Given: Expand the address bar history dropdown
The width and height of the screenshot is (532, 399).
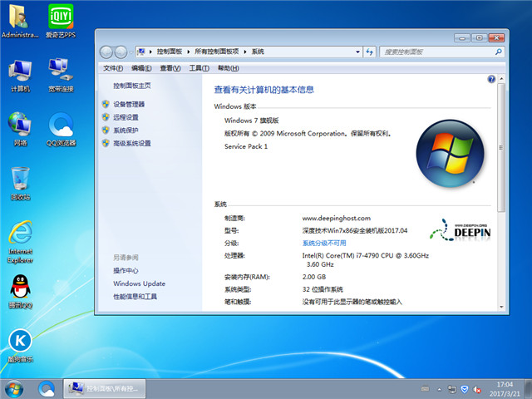Looking at the screenshot, I should [x=357, y=52].
